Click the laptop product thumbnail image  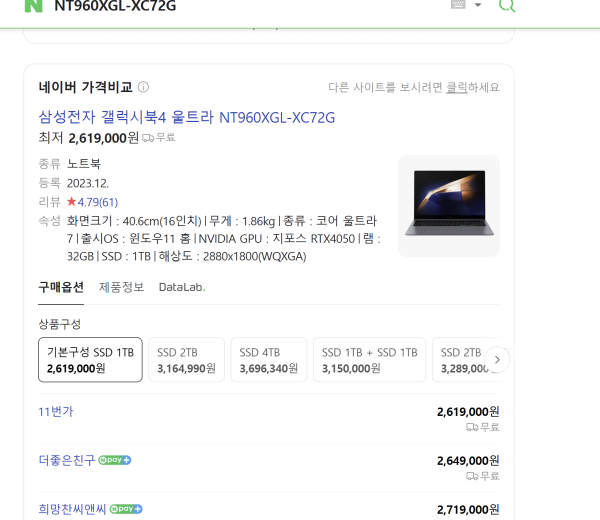coord(449,205)
